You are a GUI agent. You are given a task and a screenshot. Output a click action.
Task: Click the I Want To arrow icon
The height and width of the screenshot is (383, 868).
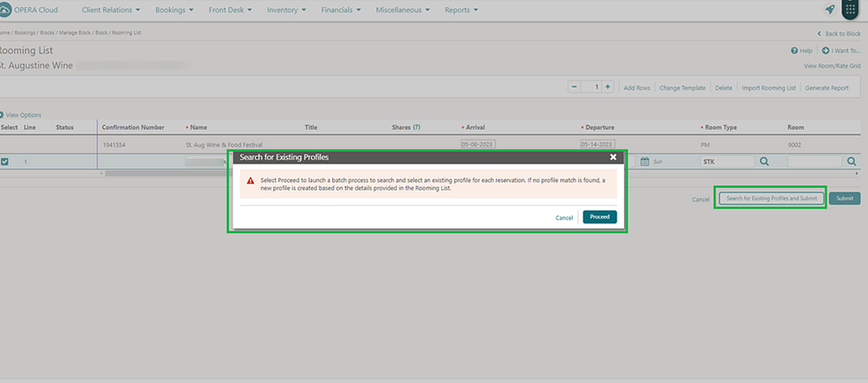(826, 50)
